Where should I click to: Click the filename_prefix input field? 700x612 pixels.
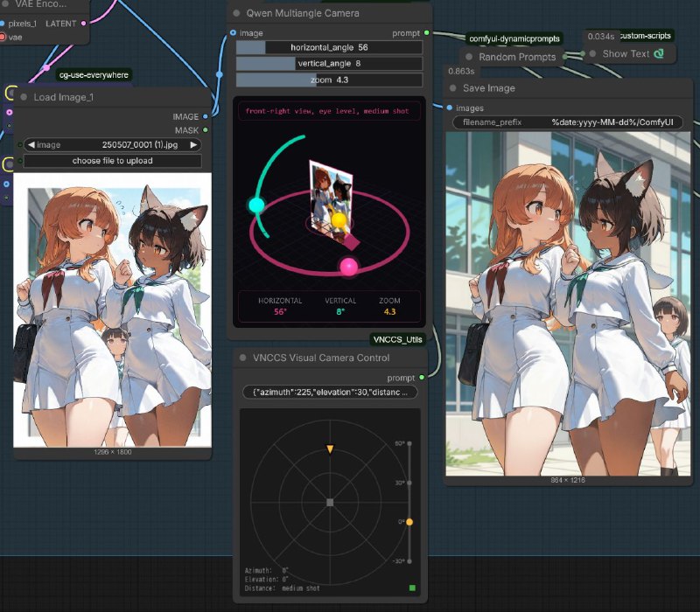[567, 122]
